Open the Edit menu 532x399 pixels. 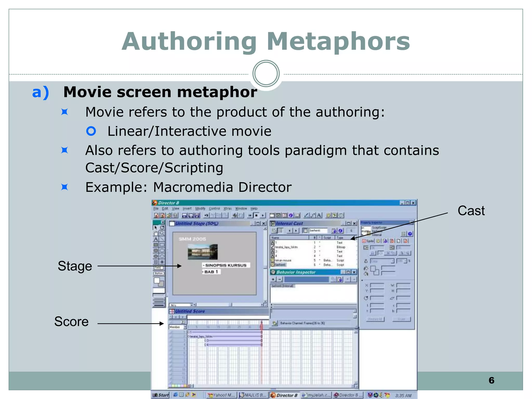[165, 208]
